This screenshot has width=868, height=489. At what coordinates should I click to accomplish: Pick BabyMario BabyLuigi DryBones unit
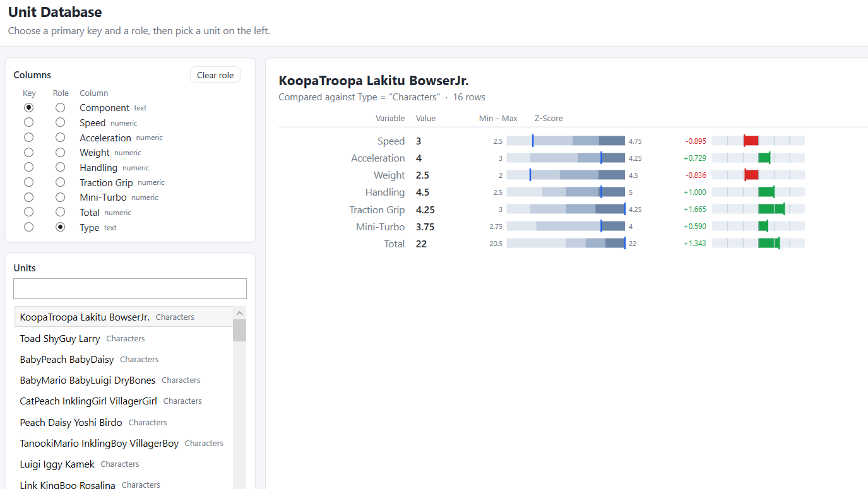click(x=124, y=380)
